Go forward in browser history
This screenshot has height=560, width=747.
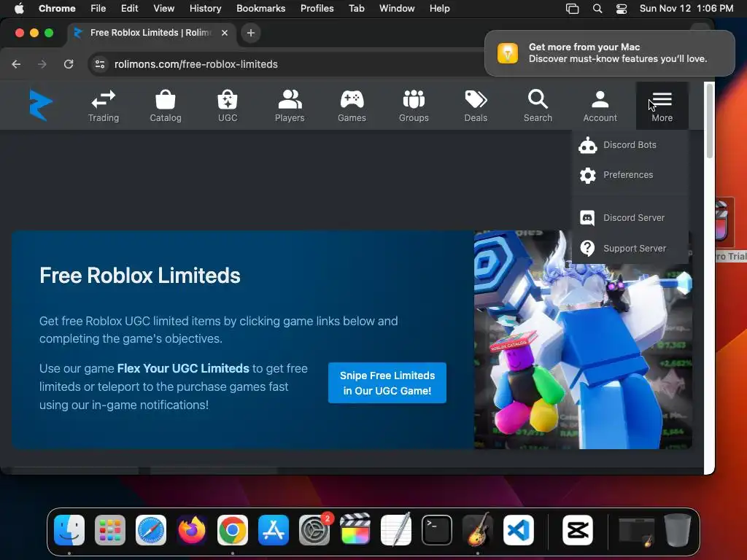click(x=42, y=64)
